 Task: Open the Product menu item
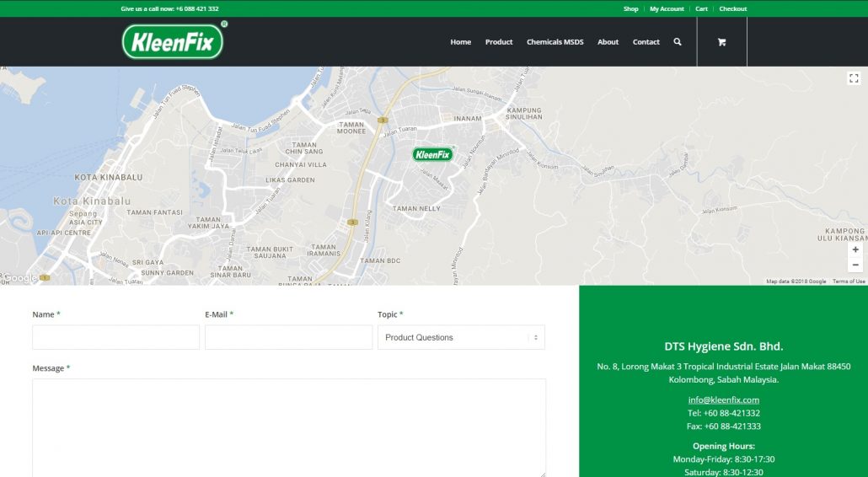499,42
